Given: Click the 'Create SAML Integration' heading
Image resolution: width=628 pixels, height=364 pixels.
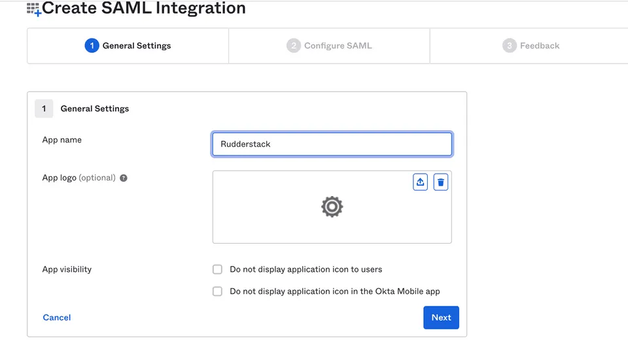Looking at the screenshot, I should (x=144, y=8).
